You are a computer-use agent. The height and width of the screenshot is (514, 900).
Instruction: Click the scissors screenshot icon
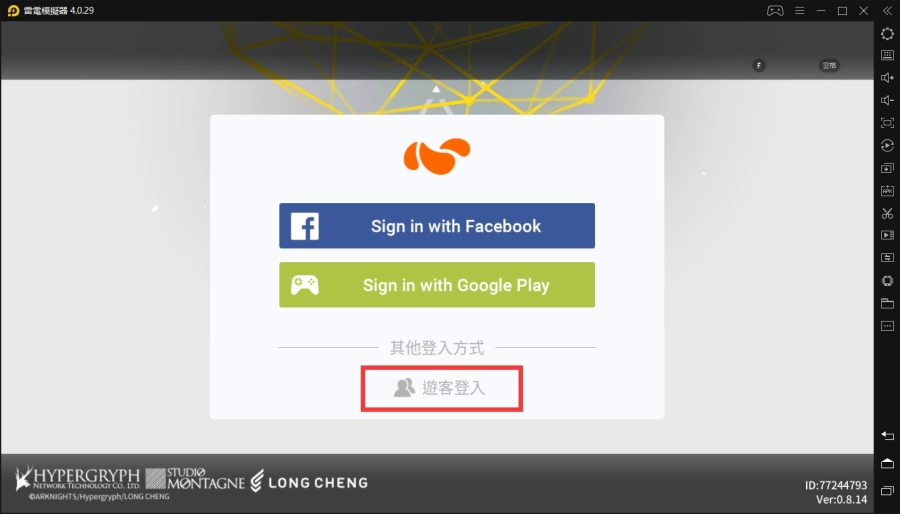887,213
